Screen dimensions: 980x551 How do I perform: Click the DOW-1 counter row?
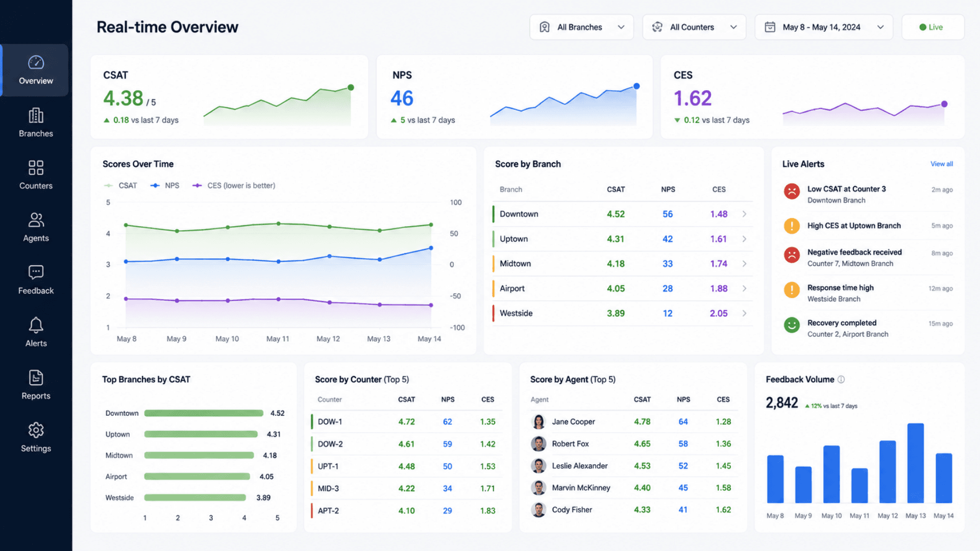pos(406,422)
